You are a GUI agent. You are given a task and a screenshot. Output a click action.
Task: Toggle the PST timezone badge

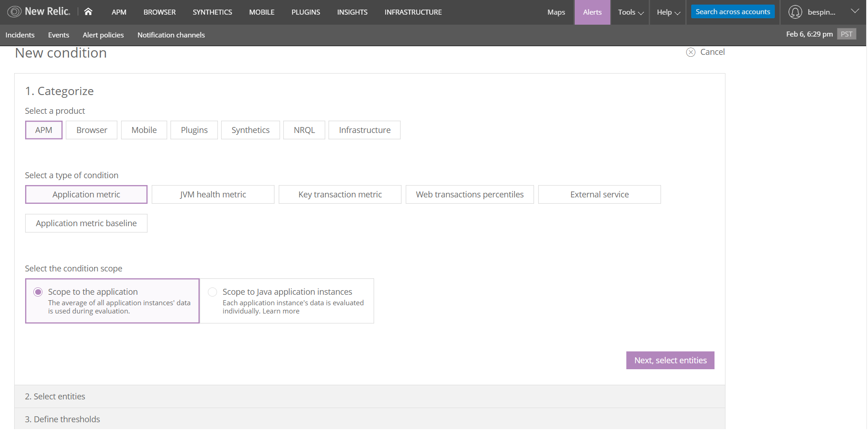pyautogui.click(x=846, y=34)
